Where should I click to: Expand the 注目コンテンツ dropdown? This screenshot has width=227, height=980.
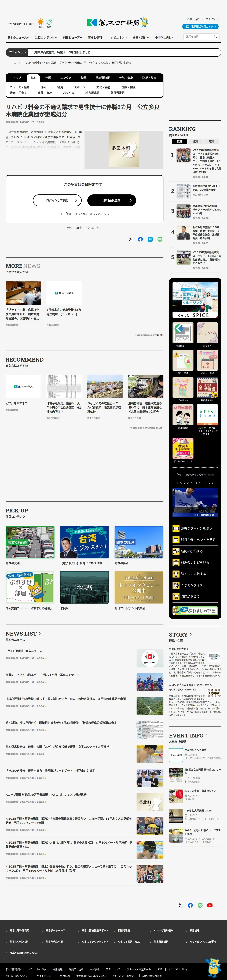point(46,38)
